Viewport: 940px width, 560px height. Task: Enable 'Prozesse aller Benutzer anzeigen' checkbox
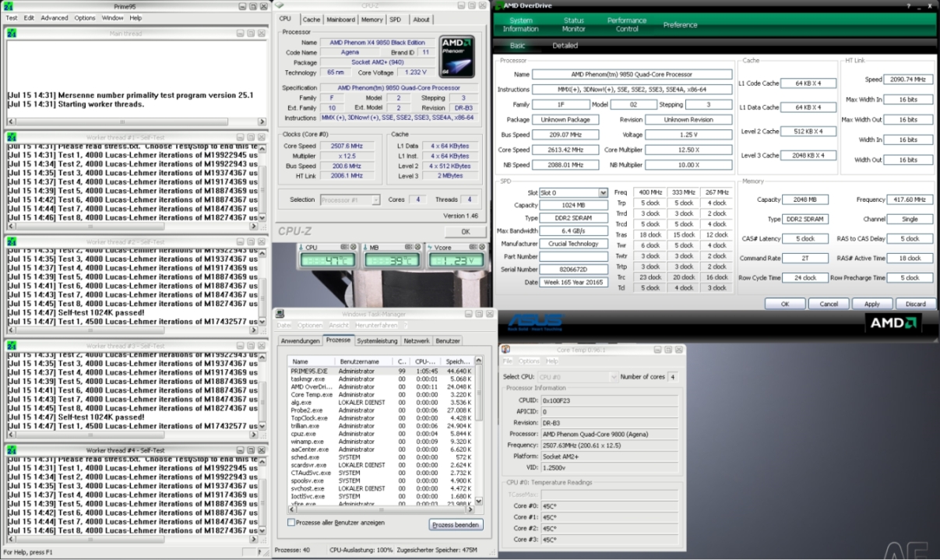click(x=291, y=523)
